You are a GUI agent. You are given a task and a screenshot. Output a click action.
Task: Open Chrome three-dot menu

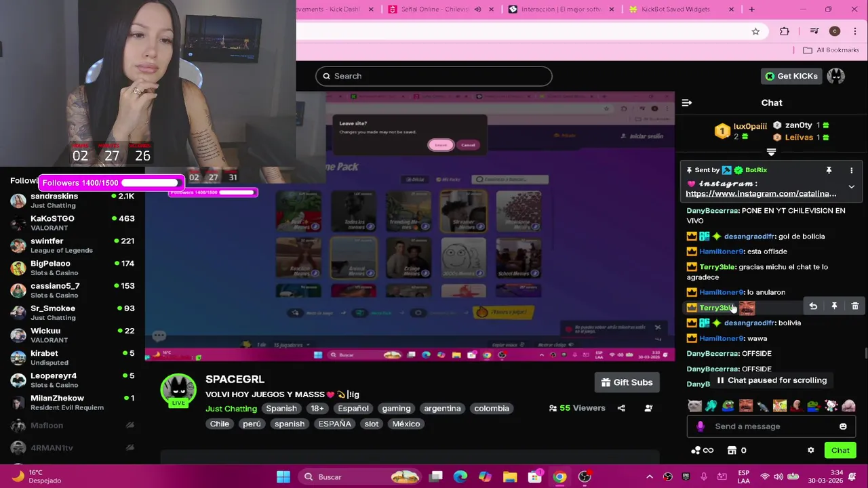854,31
